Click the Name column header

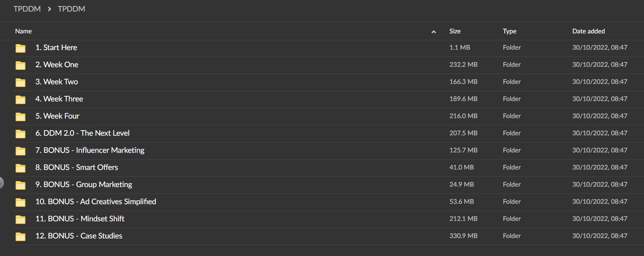tap(24, 31)
